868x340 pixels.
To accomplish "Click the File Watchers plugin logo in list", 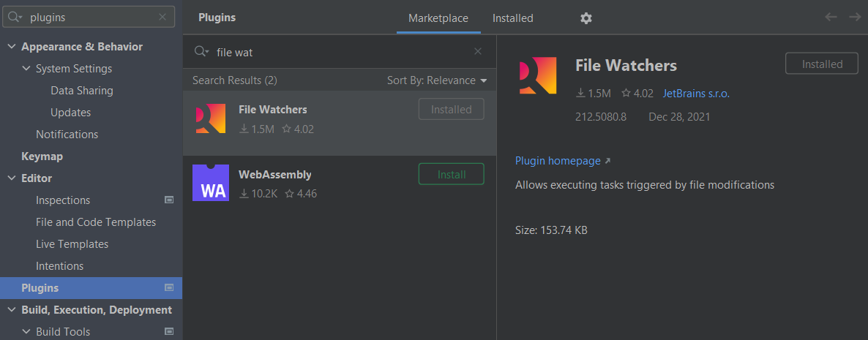I will [211, 118].
